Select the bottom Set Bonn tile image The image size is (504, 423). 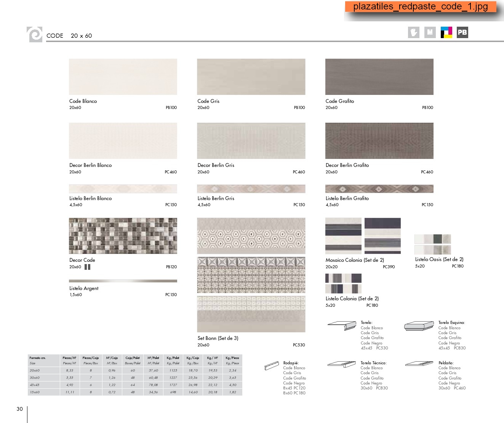tap(251, 314)
